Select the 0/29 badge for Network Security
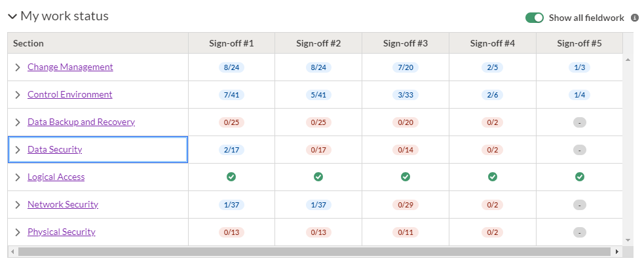 click(x=406, y=205)
